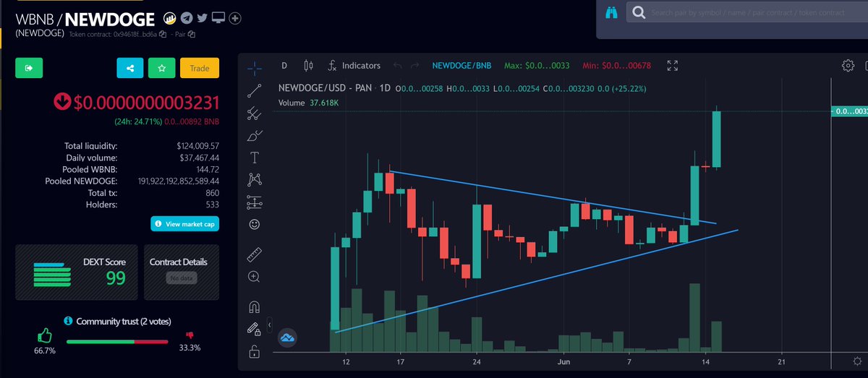Open the candlestick chart style menu
The image size is (868, 378).
click(309, 65)
